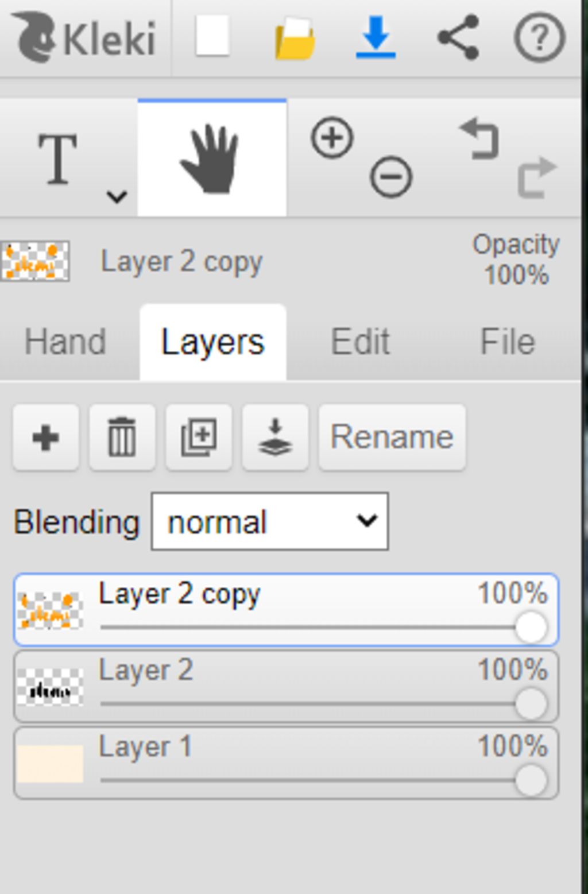Add a new layer with plus button
The height and width of the screenshot is (894, 588).
pyautogui.click(x=46, y=438)
